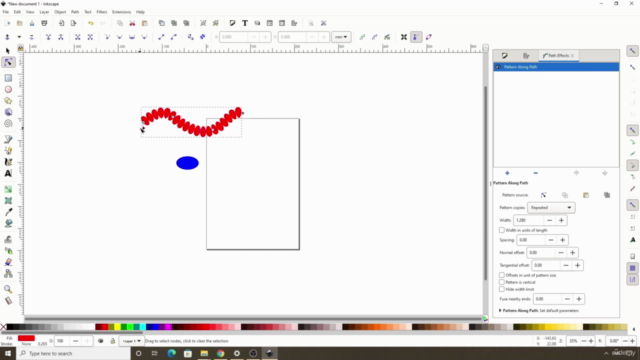Select the Gradient tool

8,189
